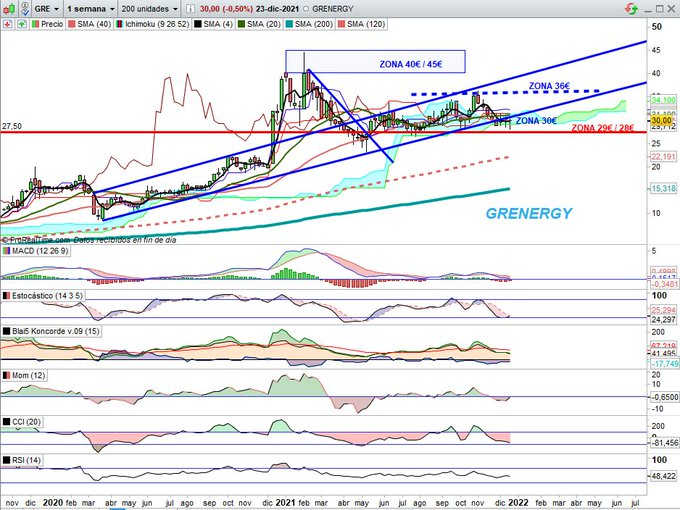Select the Precio indicator tab
Screen dimensions: 680x510
[x=47, y=24]
